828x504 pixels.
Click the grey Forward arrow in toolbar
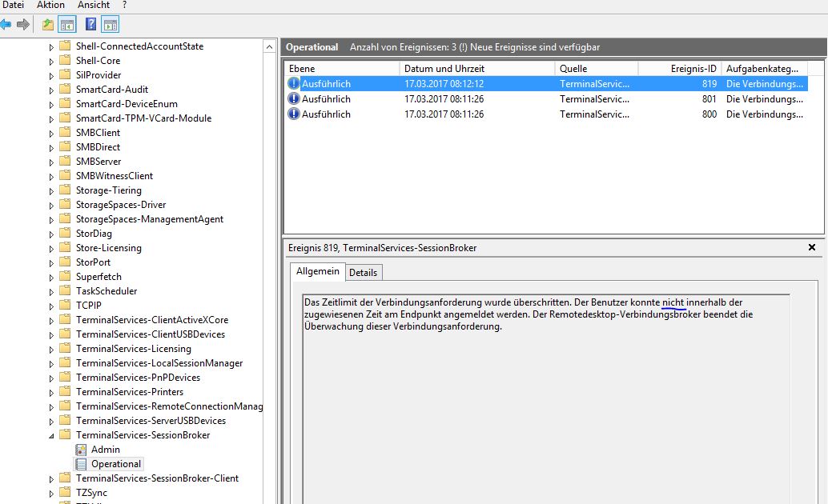(x=23, y=25)
